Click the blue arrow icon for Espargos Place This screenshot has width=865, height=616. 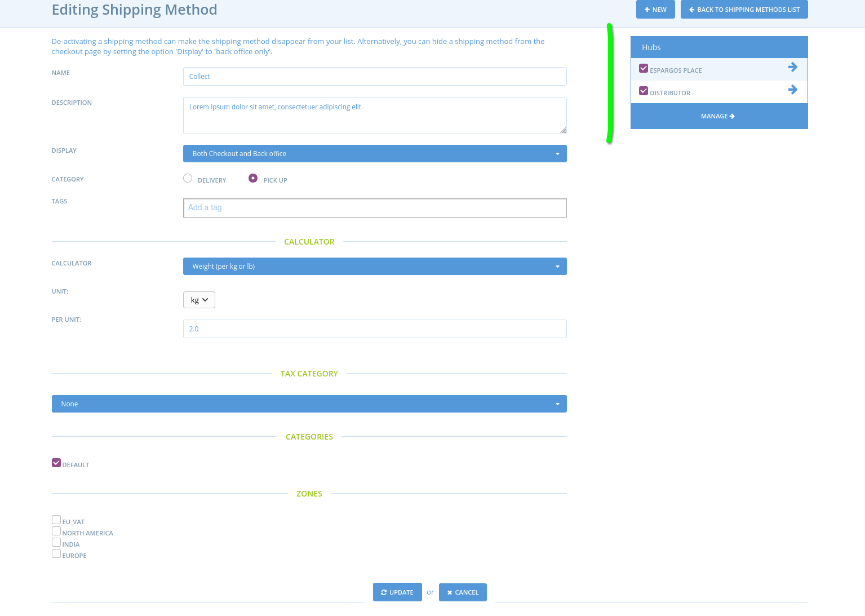point(792,67)
